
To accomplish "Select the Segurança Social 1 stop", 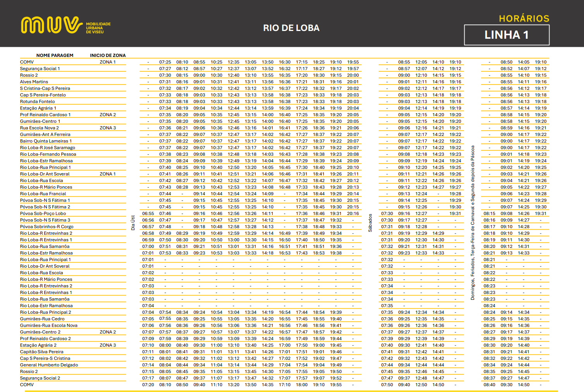I will tap(40, 69).
